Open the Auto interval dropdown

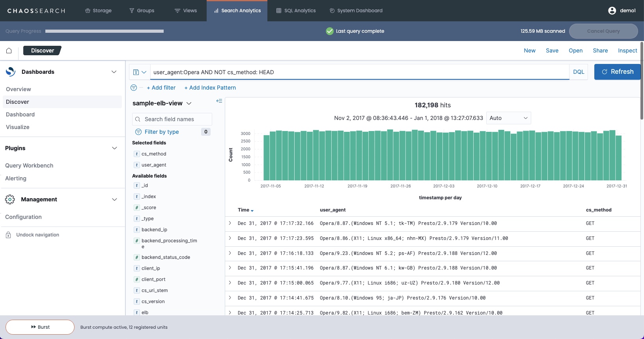point(508,118)
